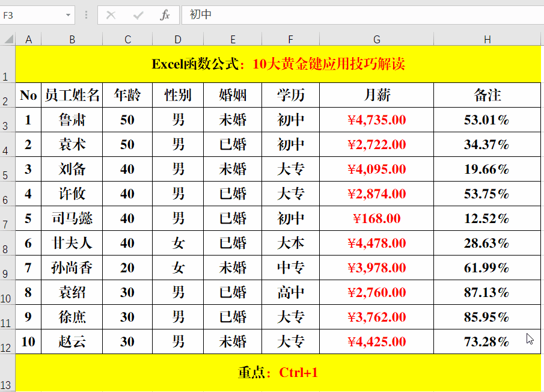Select column C header
This screenshot has width=544, height=392.
pos(127,39)
